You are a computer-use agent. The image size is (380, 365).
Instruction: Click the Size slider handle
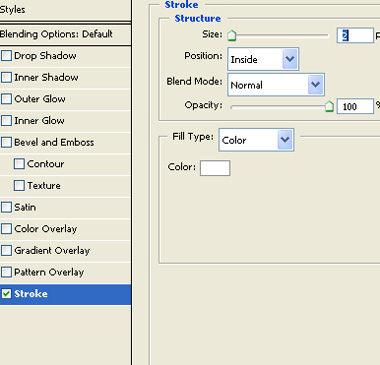tap(232, 35)
